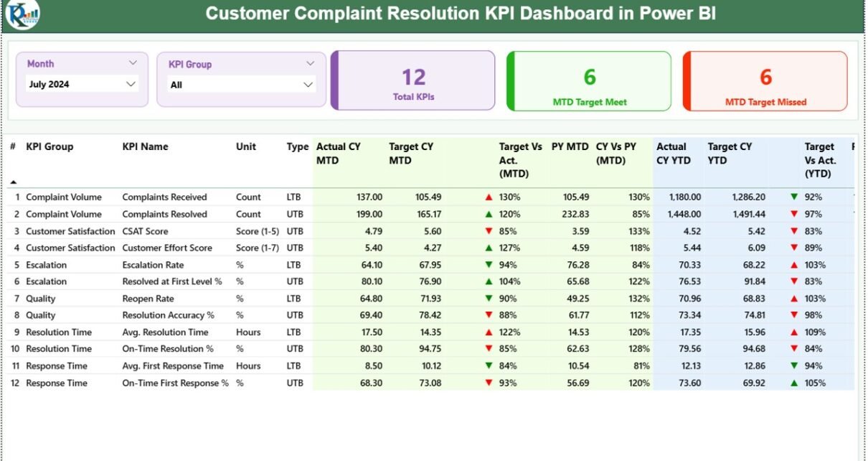Click green down triangle in Escalation Rate MTD

[489, 265]
